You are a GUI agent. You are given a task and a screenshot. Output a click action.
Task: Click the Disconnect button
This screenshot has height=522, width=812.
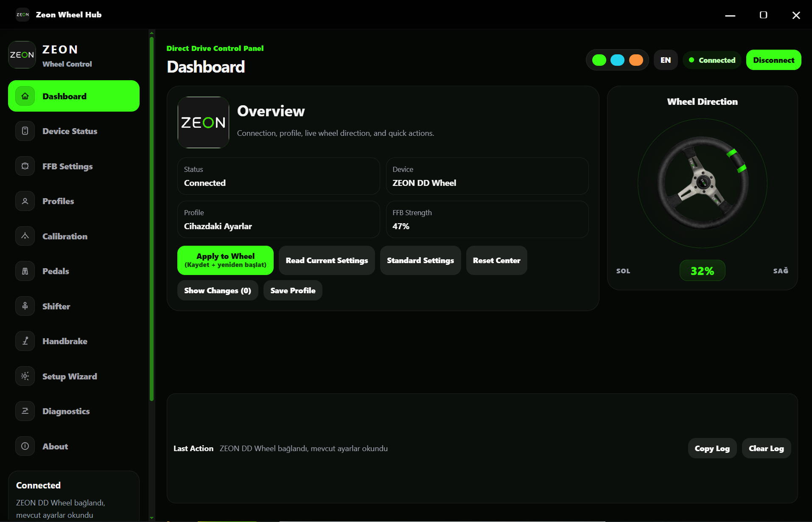pos(773,60)
